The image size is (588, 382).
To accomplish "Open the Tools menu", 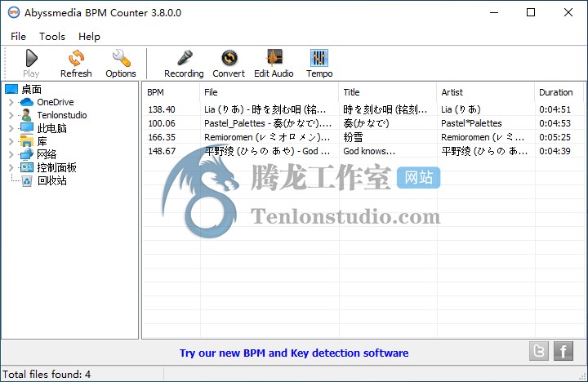I will (52, 37).
